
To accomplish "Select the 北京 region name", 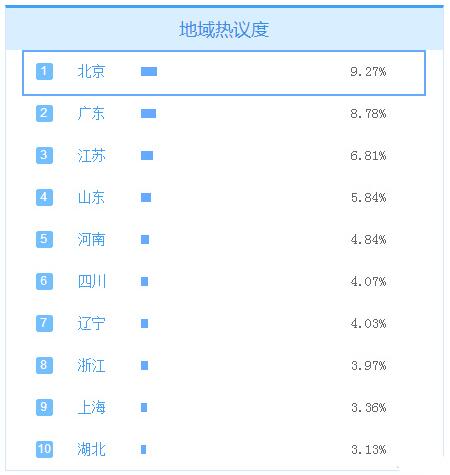I will 91,71.
